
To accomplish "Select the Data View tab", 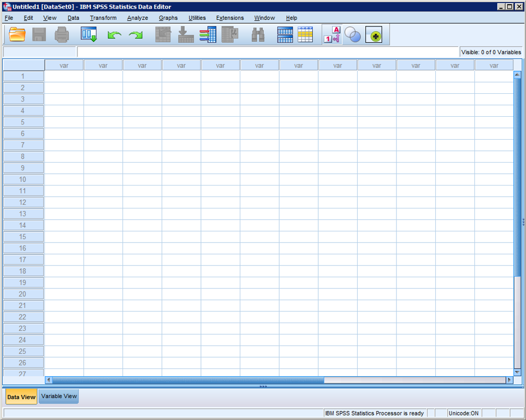I will coord(21,397).
